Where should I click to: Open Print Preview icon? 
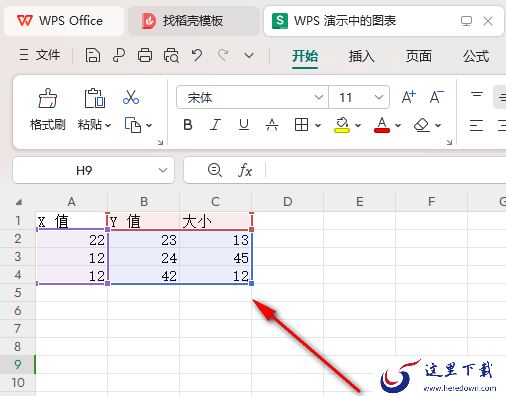pos(171,55)
